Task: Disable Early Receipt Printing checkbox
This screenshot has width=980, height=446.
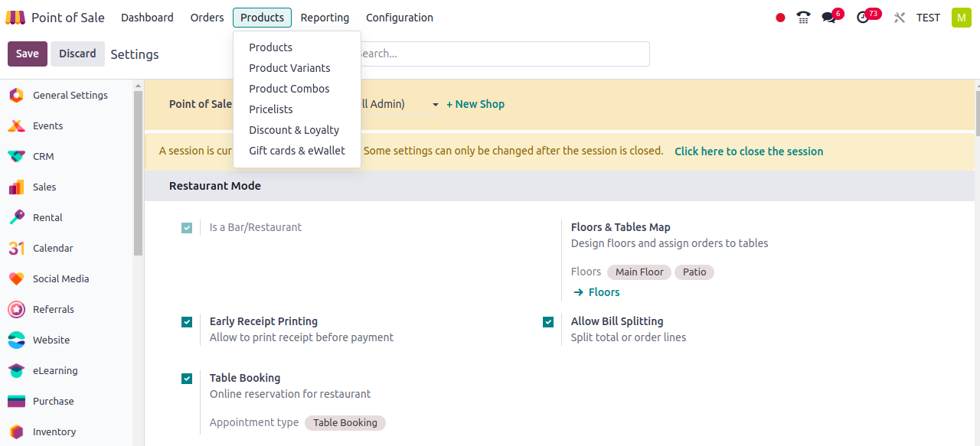Action: coord(187,322)
